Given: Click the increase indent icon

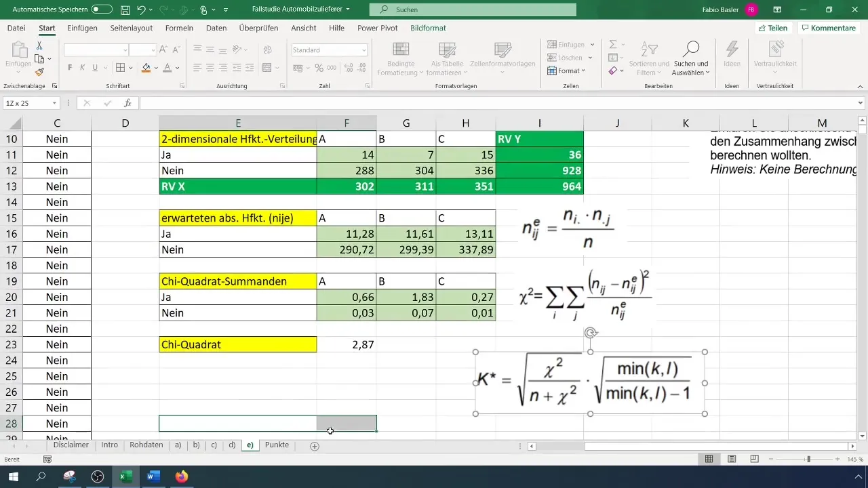Looking at the screenshot, I should (x=250, y=68).
